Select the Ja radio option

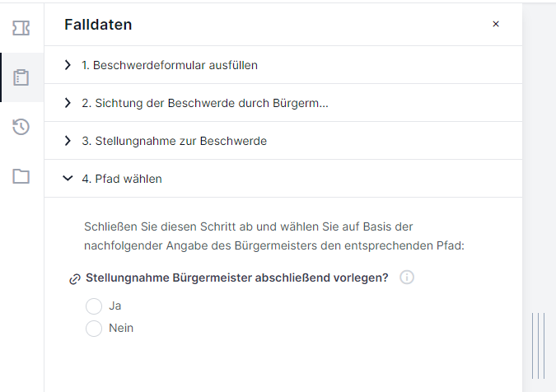click(94, 306)
